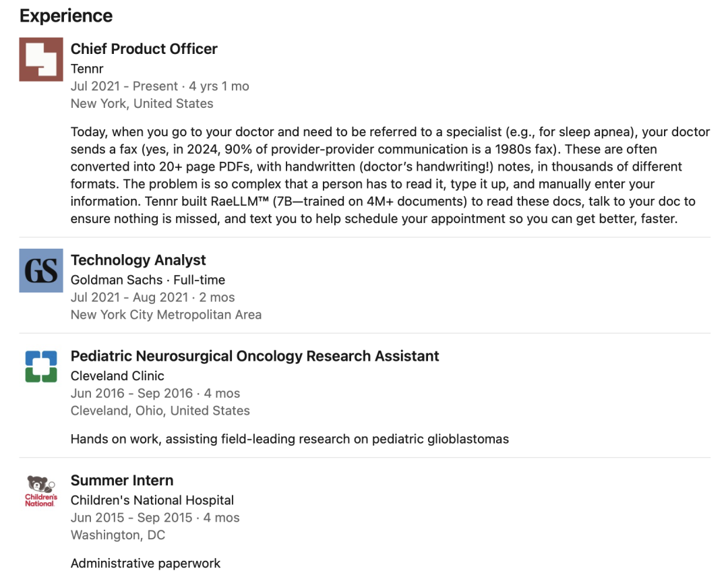Open the Children's National bear logo
Image resolution: width=728 pixels, height=575 pixels.
[41, 491]
